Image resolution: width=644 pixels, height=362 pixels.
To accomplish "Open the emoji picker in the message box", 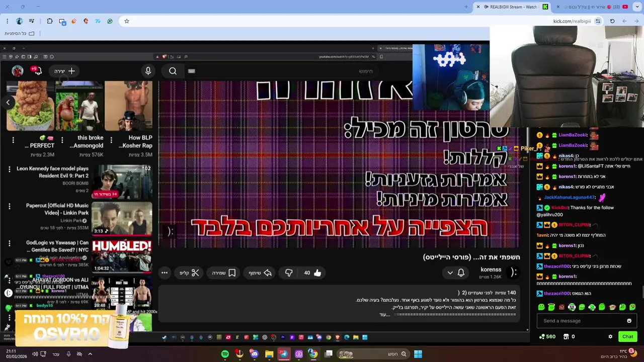I will point(629,321).
